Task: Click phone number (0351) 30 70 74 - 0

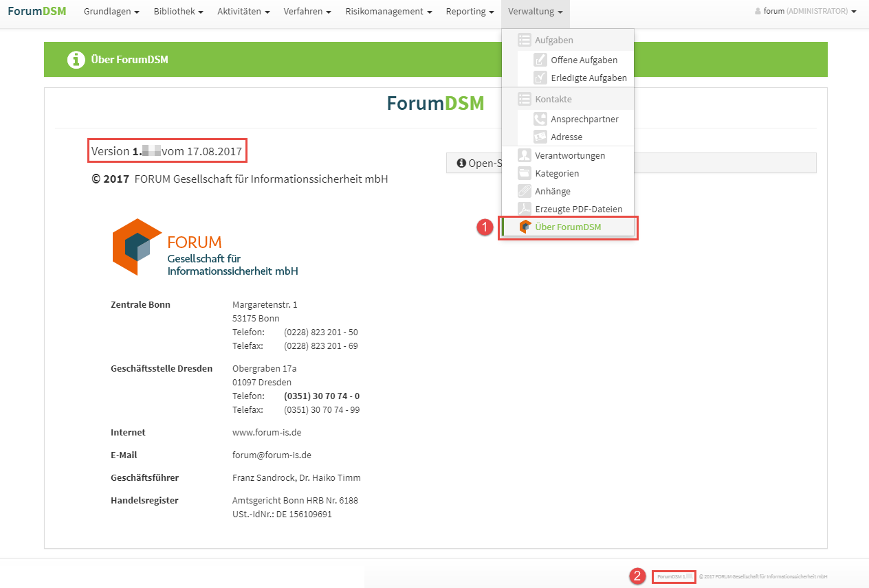Action: coord(322,396)
